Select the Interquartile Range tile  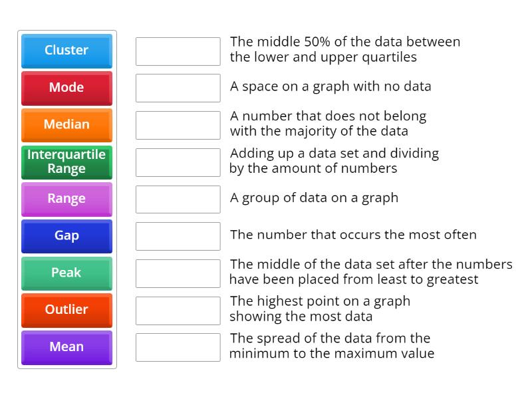(66, 162)
